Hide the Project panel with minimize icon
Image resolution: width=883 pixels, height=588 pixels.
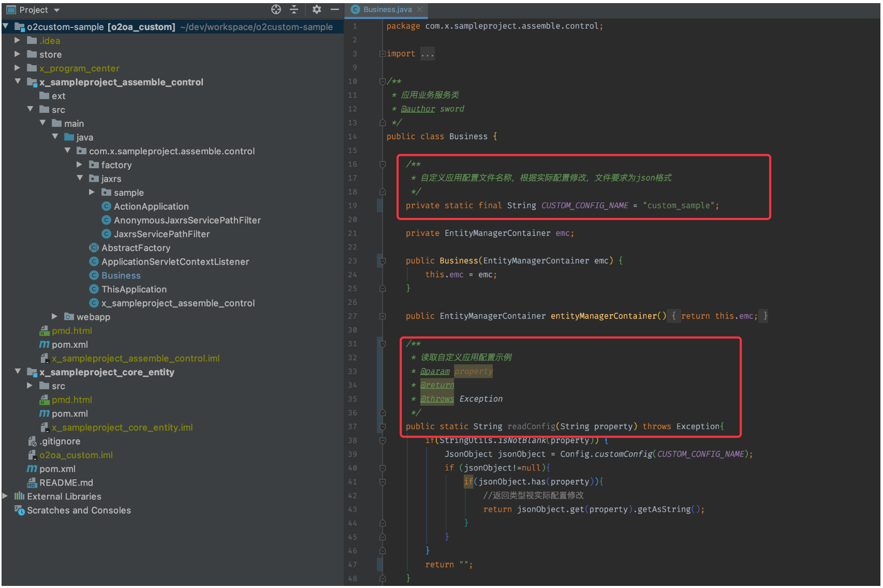[x=335, y=9]
